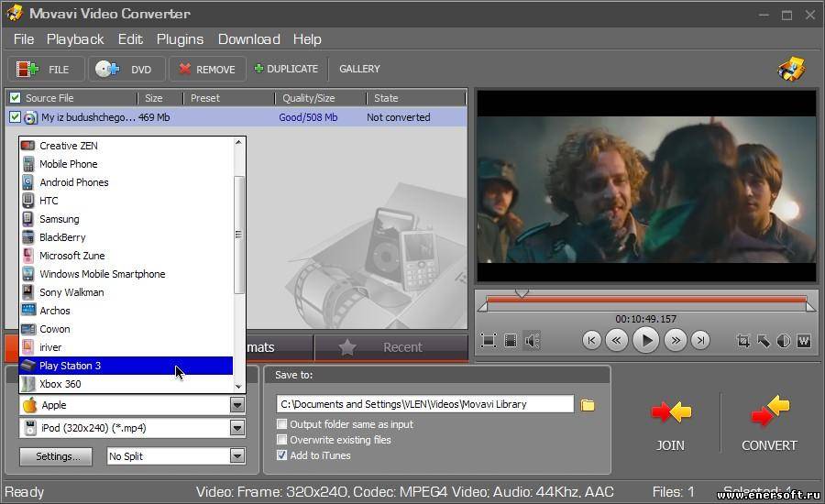Choose Creative ZEN from device list

126,146
